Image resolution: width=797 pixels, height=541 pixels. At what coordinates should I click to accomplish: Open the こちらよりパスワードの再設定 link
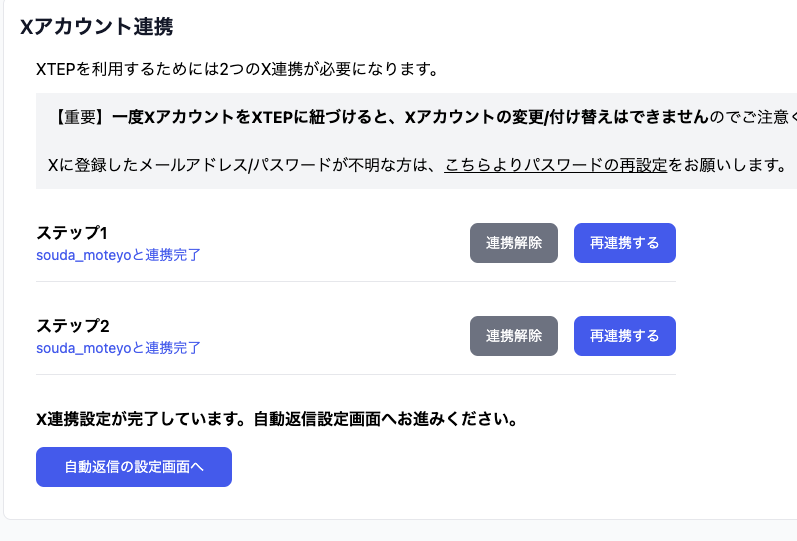click(x=555, y=165)
